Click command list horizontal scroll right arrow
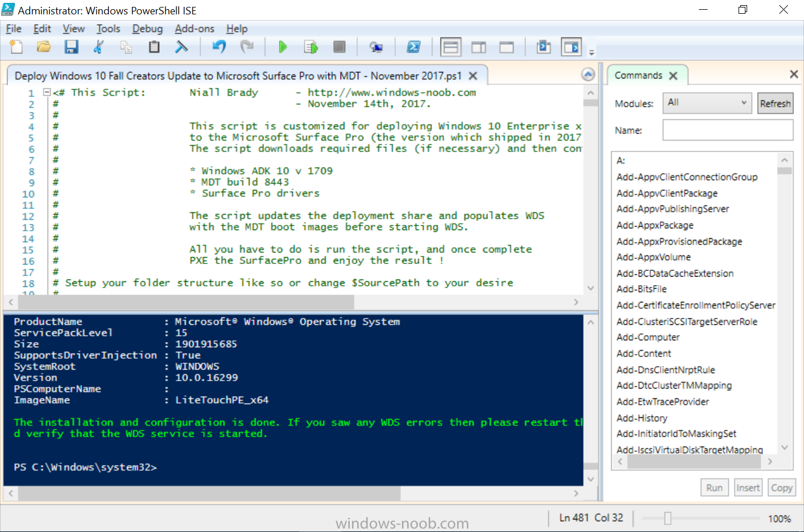Screen dimensions: 804x532 coord(770,461)
